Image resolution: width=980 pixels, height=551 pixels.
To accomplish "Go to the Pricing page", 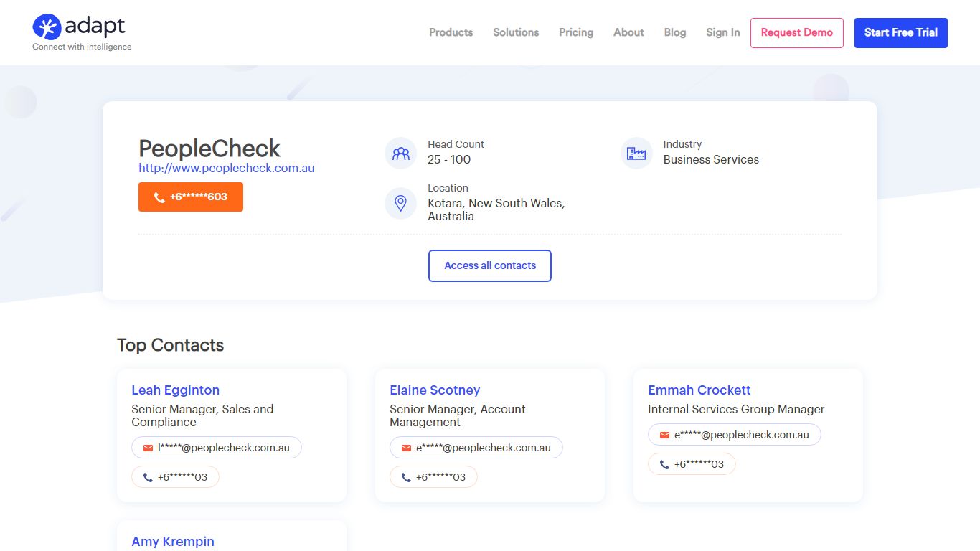I will point(576,32).
